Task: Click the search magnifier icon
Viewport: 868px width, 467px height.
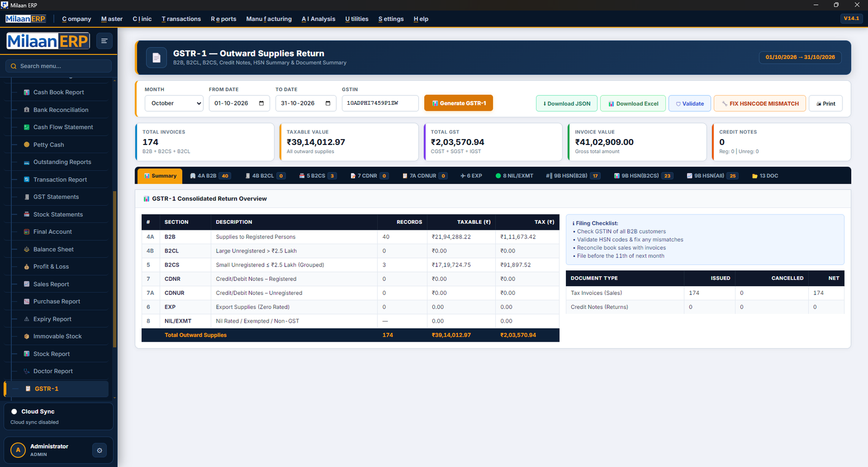Action: tap(14, 66)
